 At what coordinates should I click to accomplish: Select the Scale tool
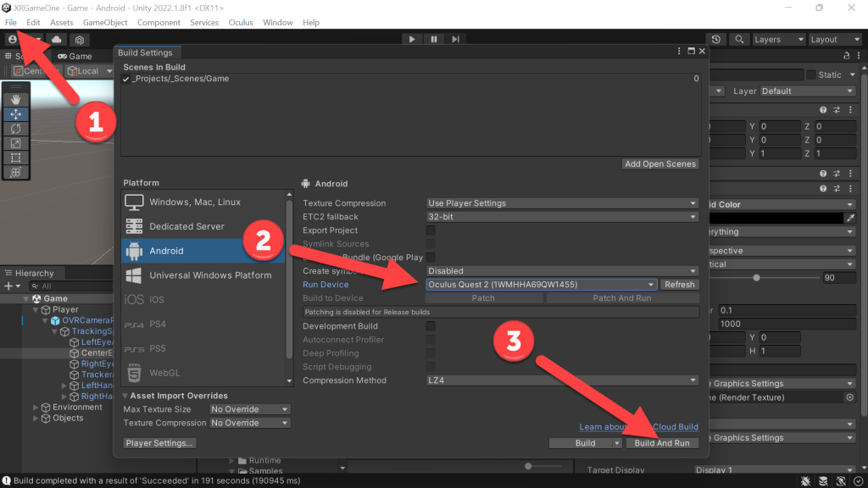coord(15,143)
